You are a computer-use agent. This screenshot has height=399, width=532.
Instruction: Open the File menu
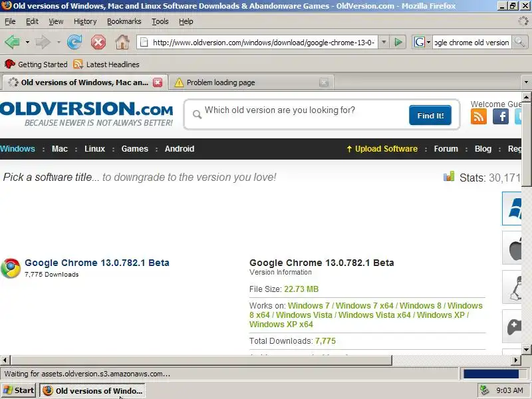[10, 21]
